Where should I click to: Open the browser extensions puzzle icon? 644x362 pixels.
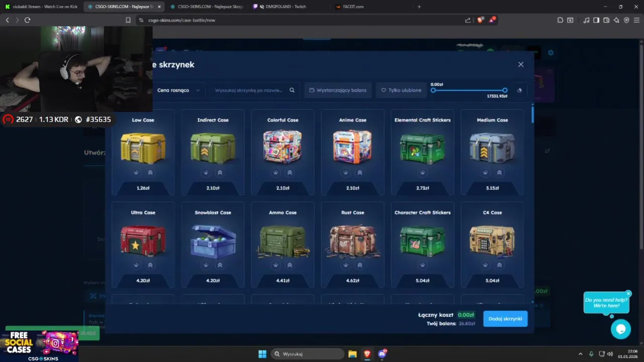pos(560,20)
